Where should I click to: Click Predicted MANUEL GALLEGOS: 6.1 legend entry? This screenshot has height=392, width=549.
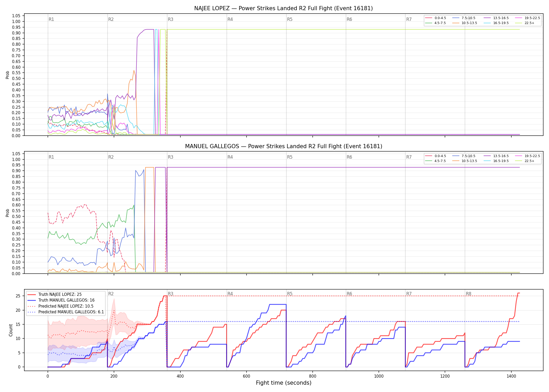tap(66, 312)
